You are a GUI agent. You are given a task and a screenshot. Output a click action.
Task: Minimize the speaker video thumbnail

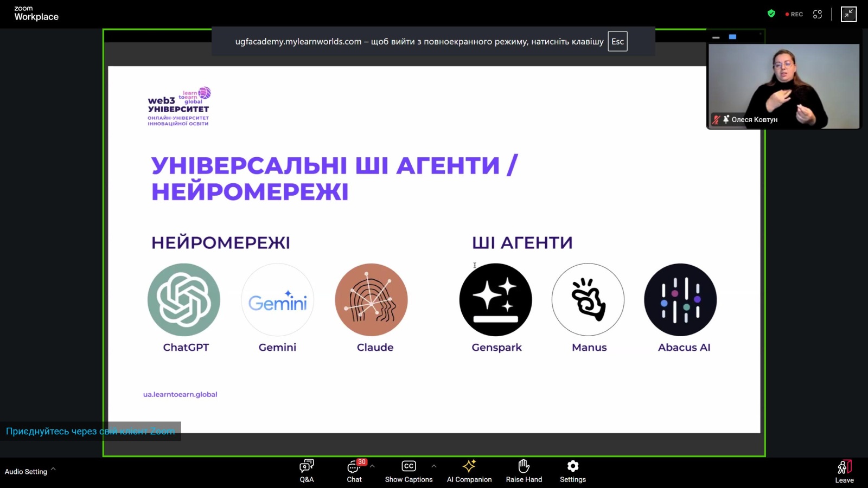(x=716, y=37)
